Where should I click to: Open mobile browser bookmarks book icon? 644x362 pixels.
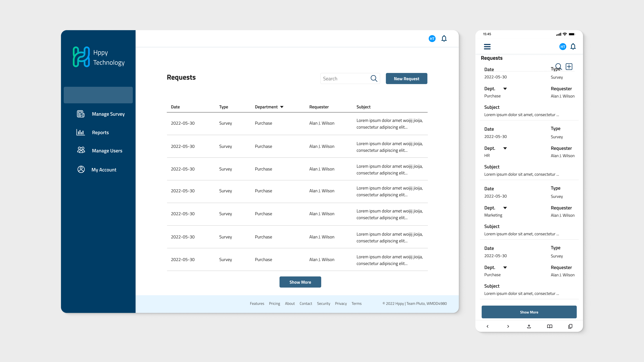[x=550, y=326]
